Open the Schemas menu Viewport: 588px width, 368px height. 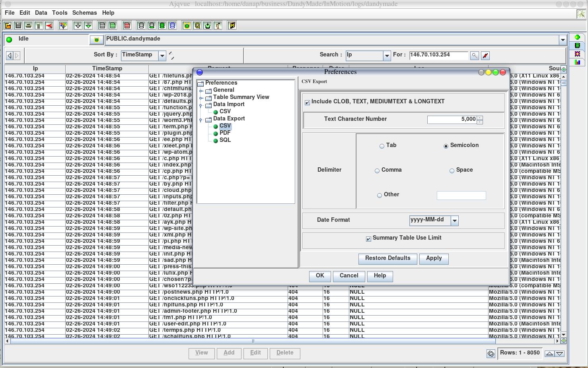84,13
